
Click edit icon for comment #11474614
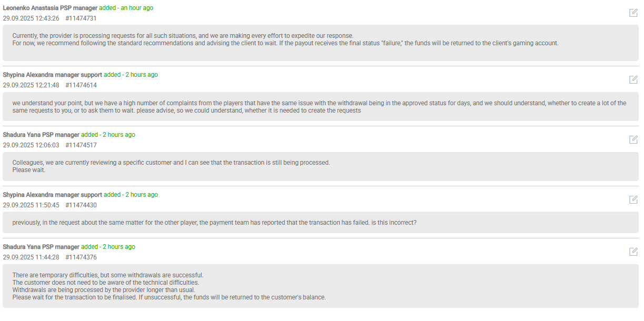[633, 79]
